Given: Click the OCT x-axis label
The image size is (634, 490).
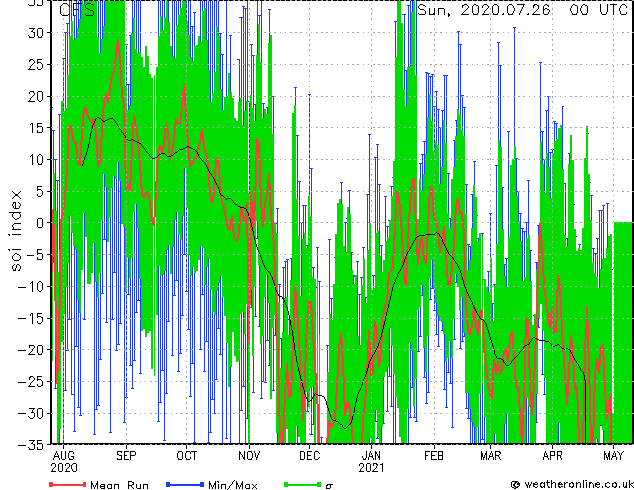Looking at the screenshot, I should (x=187, y=456).
